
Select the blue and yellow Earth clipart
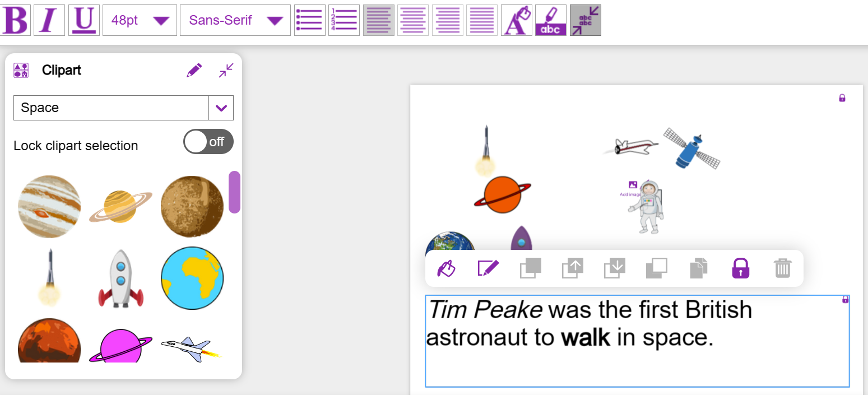point(192,278)
